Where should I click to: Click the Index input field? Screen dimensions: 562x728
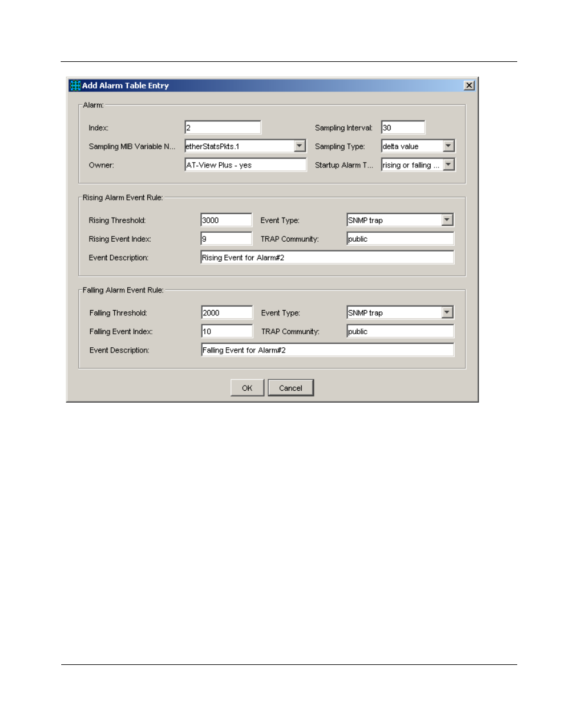tap(223, 128)
